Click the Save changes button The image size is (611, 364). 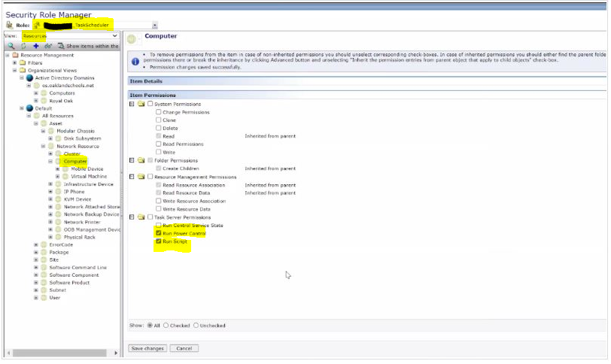pos(147,349)
